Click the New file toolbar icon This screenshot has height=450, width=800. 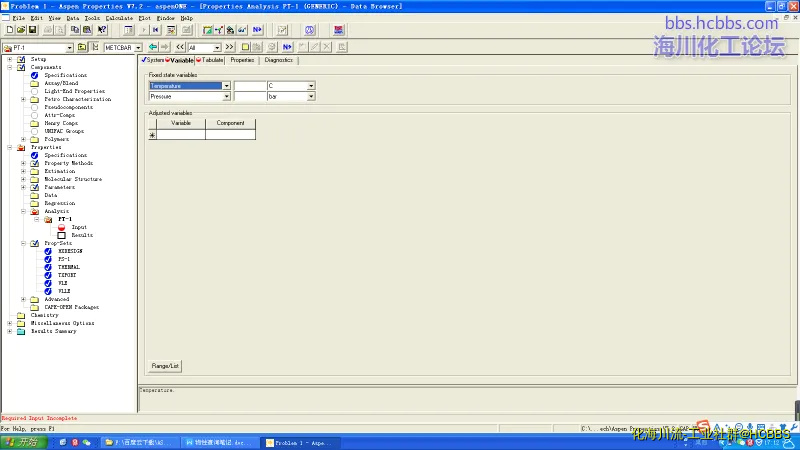tap(10, 30)
